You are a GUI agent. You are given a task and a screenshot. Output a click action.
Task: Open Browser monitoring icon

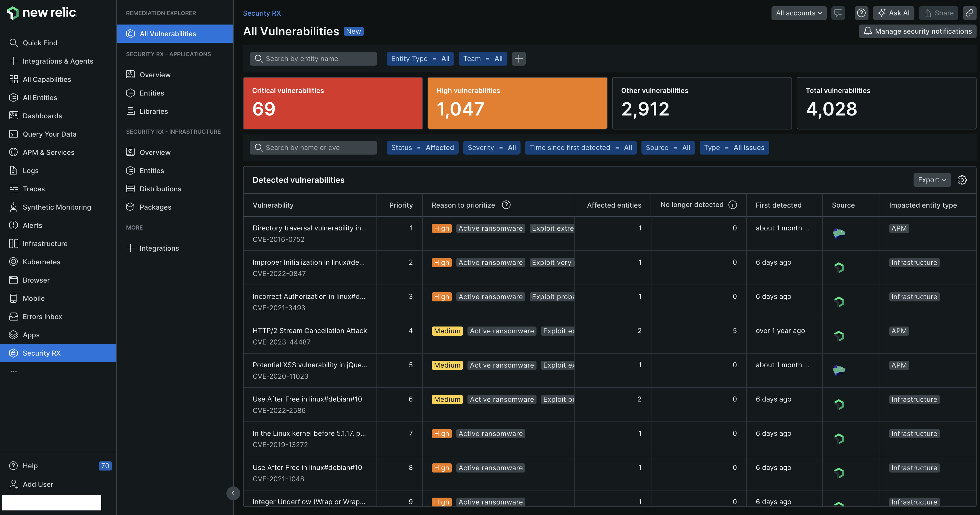(13, 280)
